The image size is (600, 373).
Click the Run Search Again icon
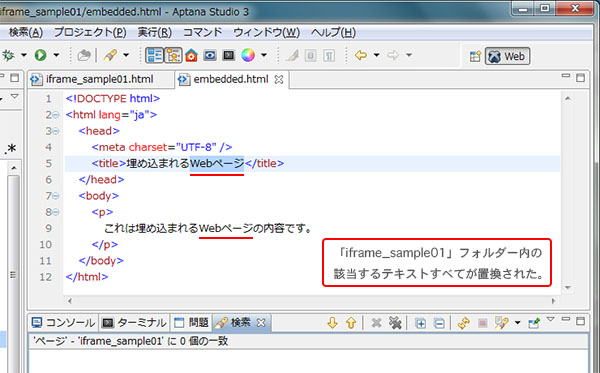coord(464,323)
